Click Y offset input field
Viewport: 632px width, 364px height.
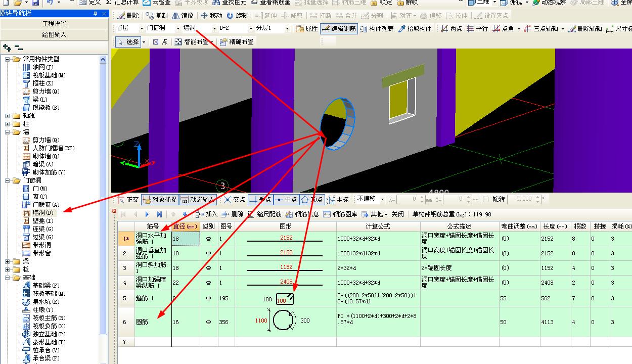coord(458,200)
